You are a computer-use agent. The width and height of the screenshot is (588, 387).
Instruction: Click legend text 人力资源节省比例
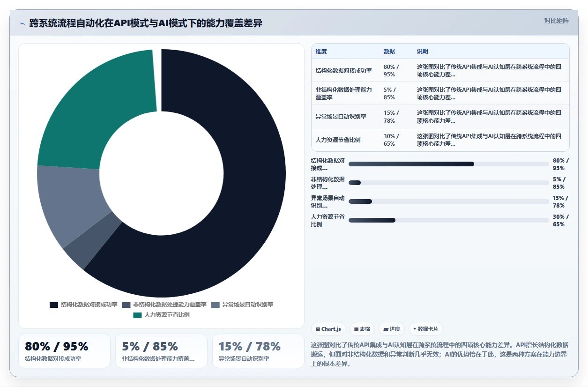167,315
